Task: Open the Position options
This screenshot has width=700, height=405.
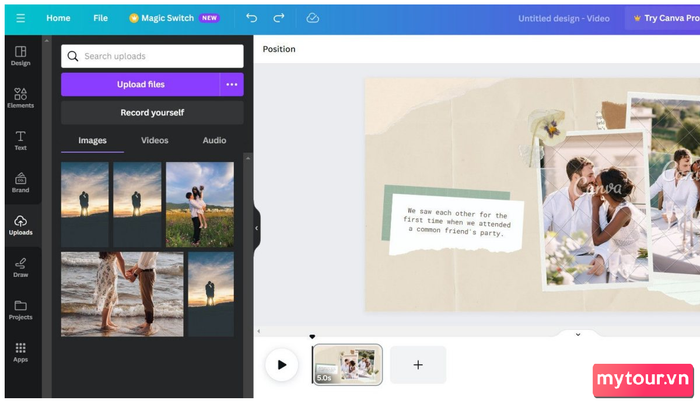Action: click(279, 49)
